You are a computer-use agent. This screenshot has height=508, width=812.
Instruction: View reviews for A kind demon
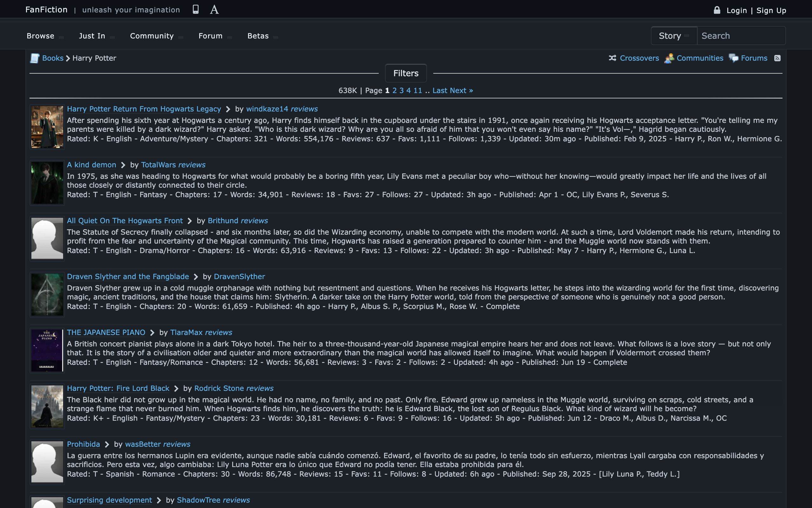[x=192, y=165]
